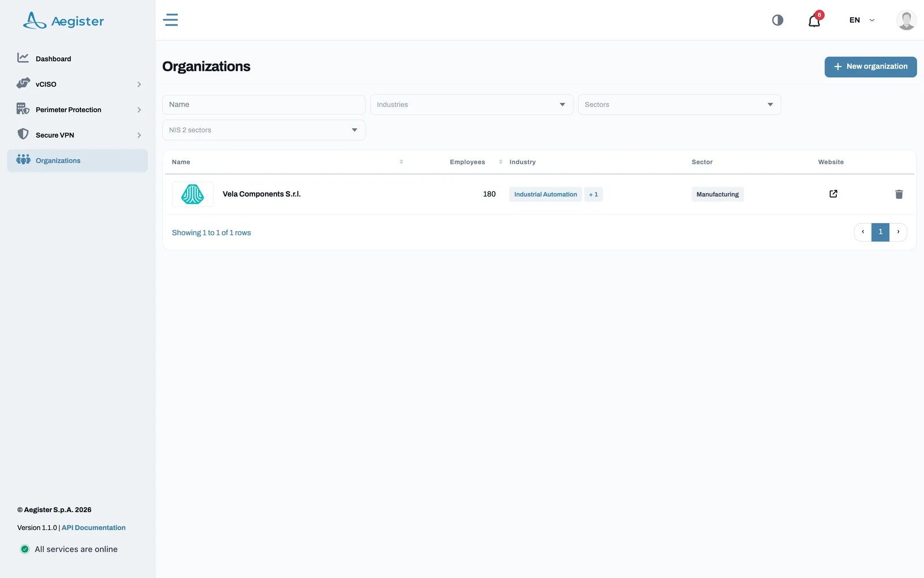The height and width of the screenshot is (578, 924).
Task: Click Showing 1 to 1 of 1 rows text
Action: pos(211,233)
